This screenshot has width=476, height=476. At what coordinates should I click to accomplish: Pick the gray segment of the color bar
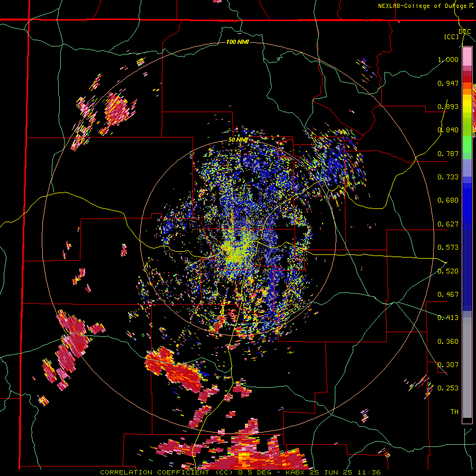point(467,370)
